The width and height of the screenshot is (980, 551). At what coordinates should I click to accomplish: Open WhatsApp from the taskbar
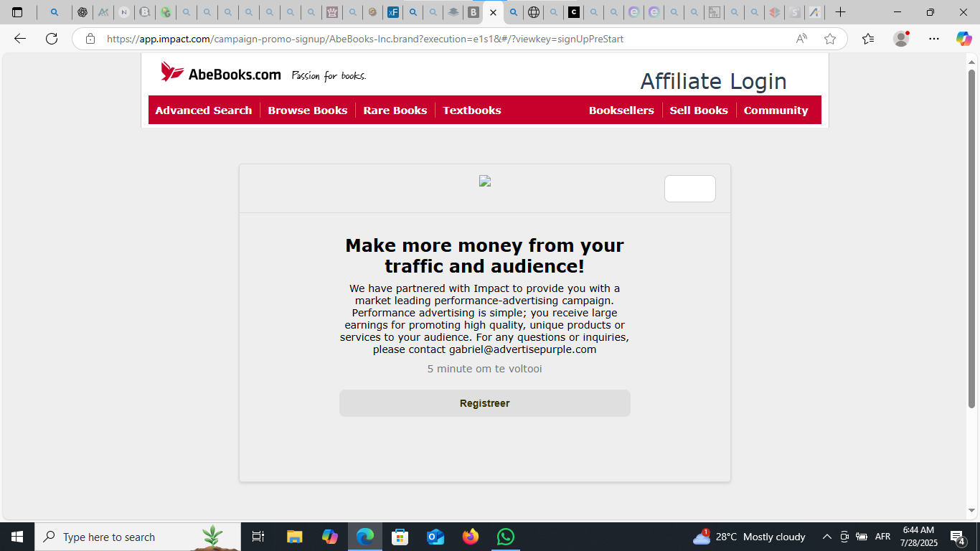pos(506,537)
